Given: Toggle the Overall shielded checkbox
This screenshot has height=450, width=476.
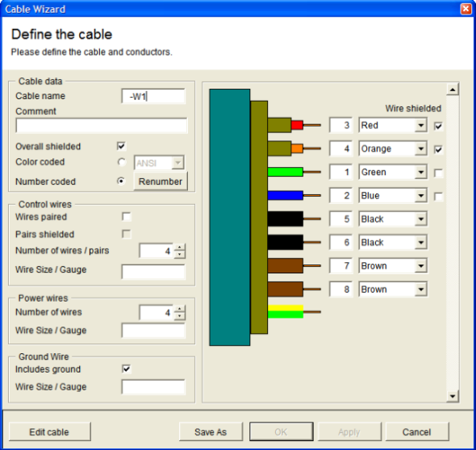Looking at the screenshot, I should pos(122,146).
